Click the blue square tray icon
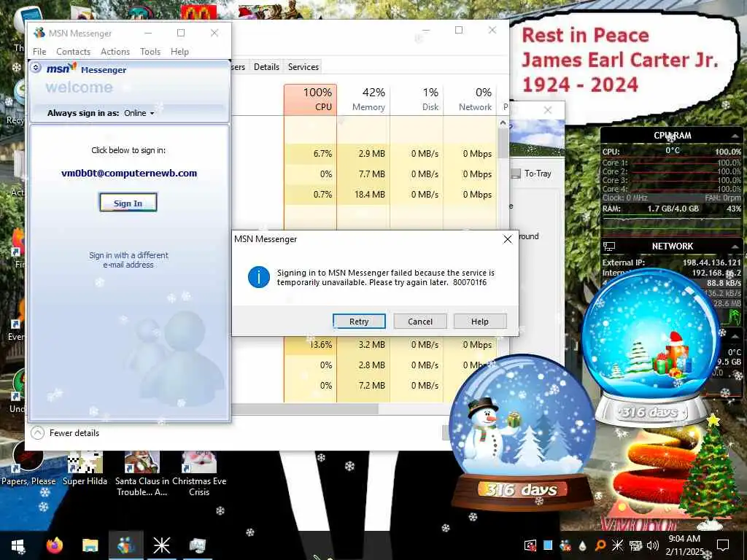The height and width of the screenshot is (560, 747). click(548, 545)
